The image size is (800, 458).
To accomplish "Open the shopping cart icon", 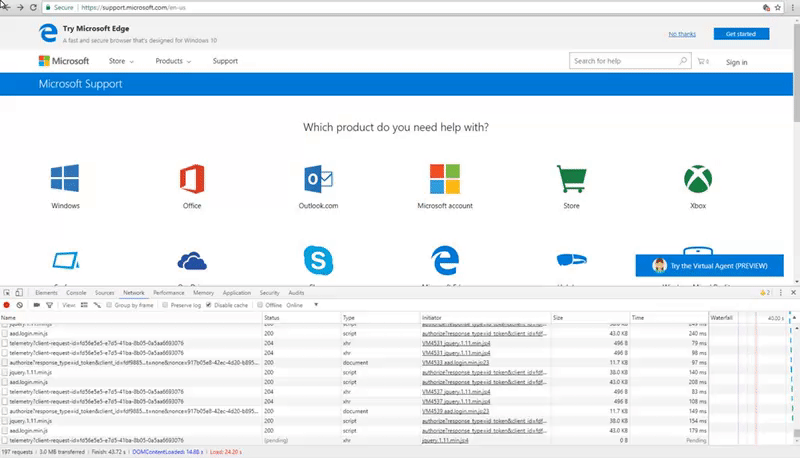I will 703,61.
